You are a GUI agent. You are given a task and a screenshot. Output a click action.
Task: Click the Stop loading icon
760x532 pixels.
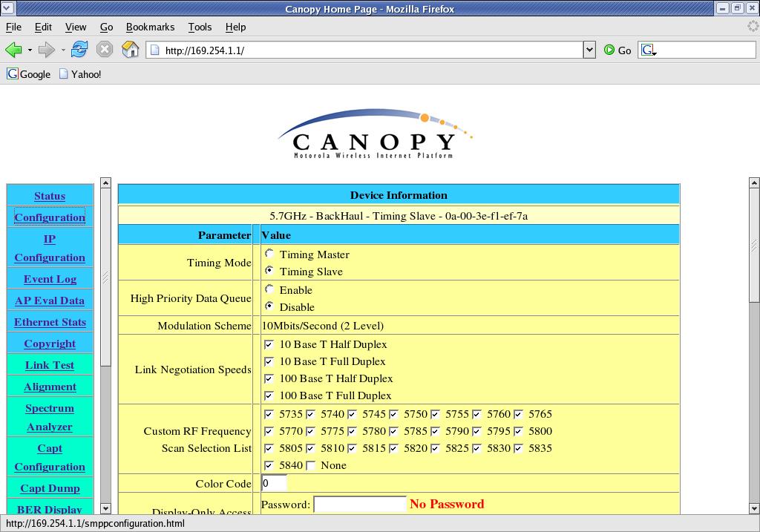click(x=105, y=50)
